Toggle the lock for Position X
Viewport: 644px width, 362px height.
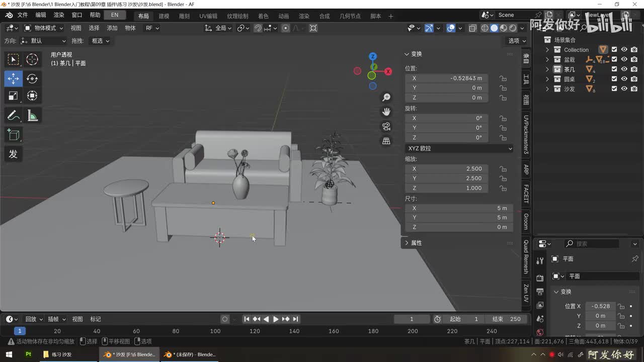click(x=503, y=78)
